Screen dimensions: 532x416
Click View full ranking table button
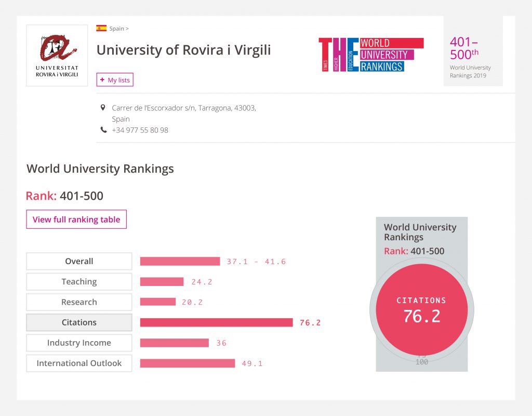point(76,219)
